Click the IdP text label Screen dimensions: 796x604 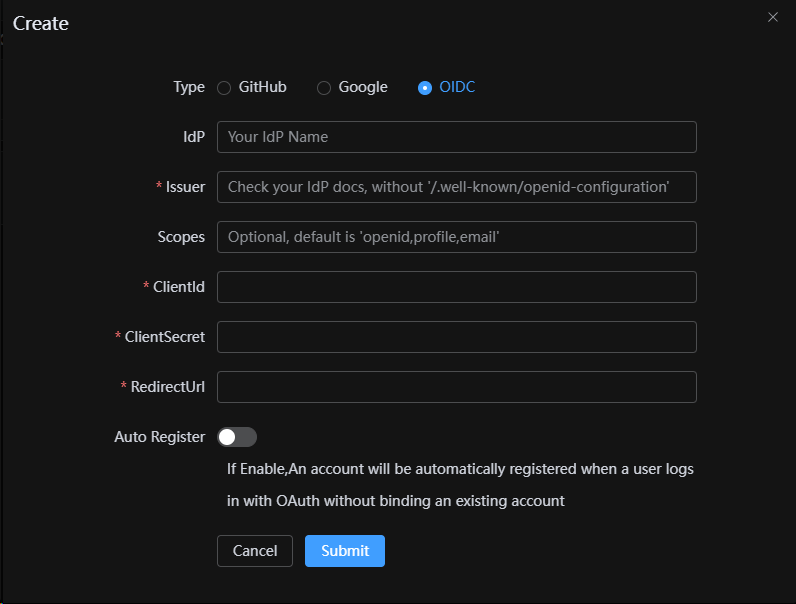194,137
